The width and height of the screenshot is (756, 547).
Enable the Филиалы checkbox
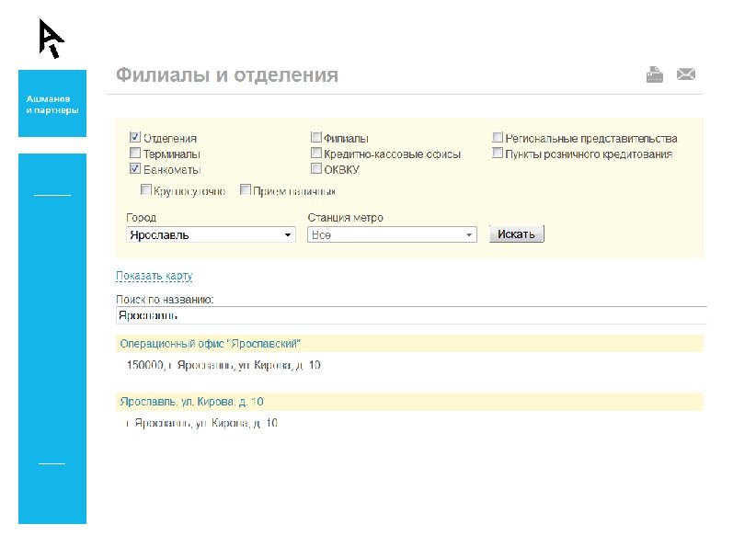click(316, 136)
